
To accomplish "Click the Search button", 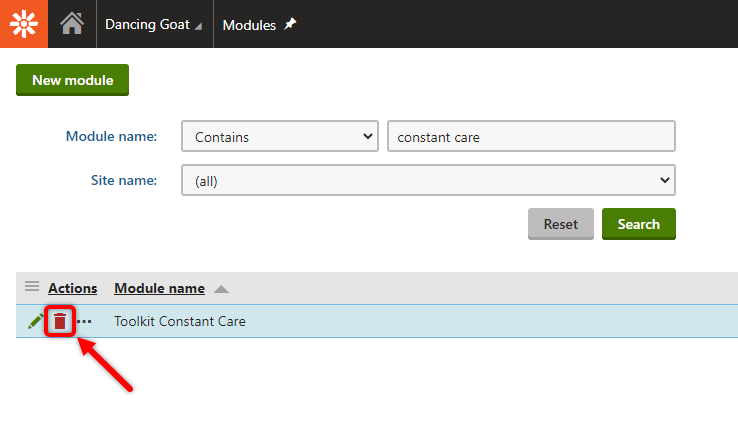I will click(639, 224).
